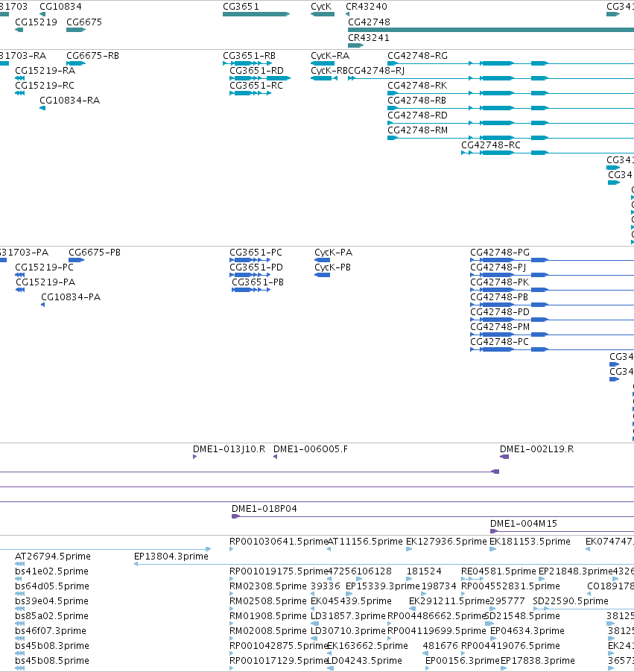This screenshot has height=672, width=634.
Task: Select protein CG42748-PJ label
Action: [498, 267]
